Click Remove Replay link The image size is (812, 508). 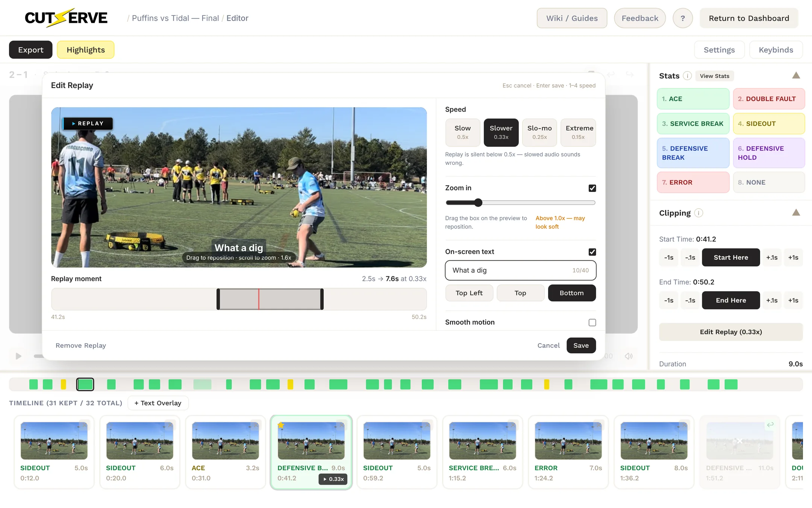coord(81,345)
